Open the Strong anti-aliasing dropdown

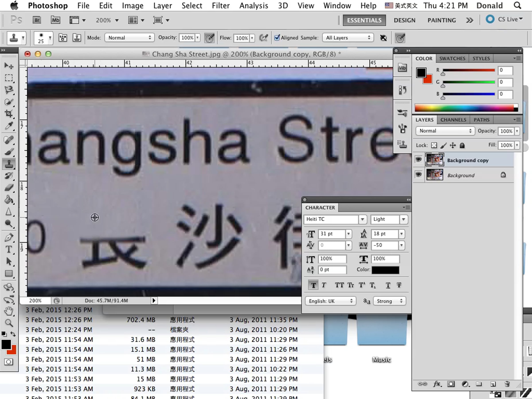point(389,301)
